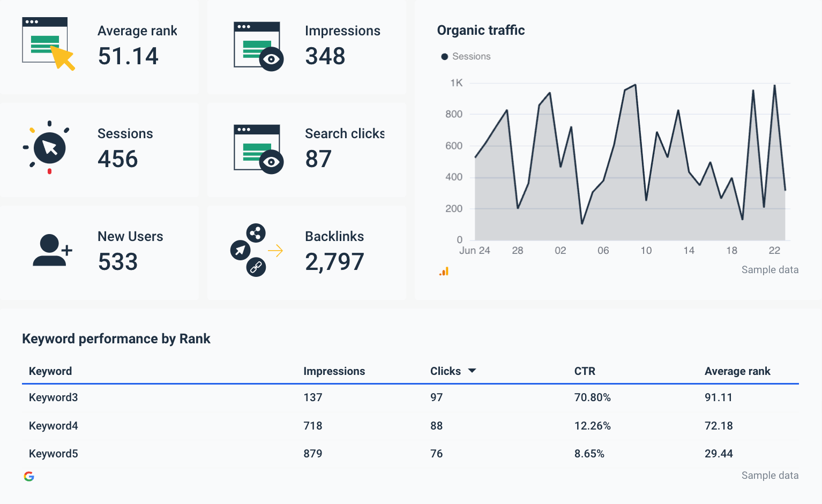This screenshot has height=504, width=822.
Task: Click average rank value 29.44
Action: click(x=719, y=454)
